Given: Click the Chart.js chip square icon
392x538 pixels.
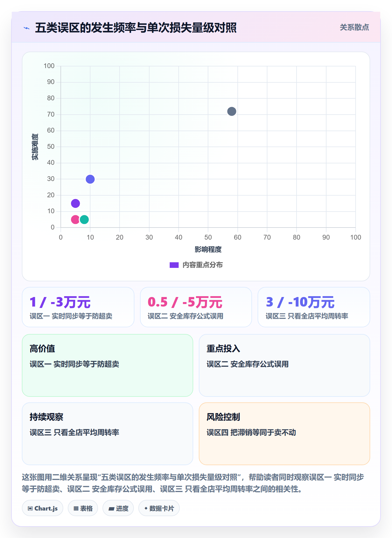Looking at the screenshot, I should click(30, 509).
